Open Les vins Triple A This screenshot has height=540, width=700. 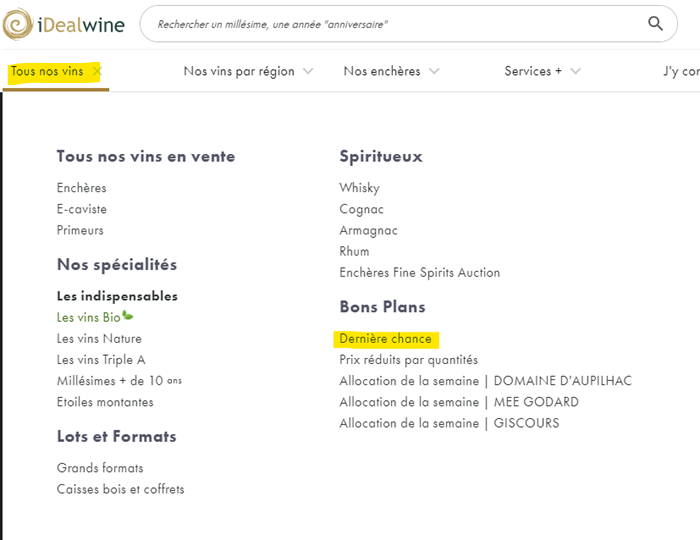(101, 360)
